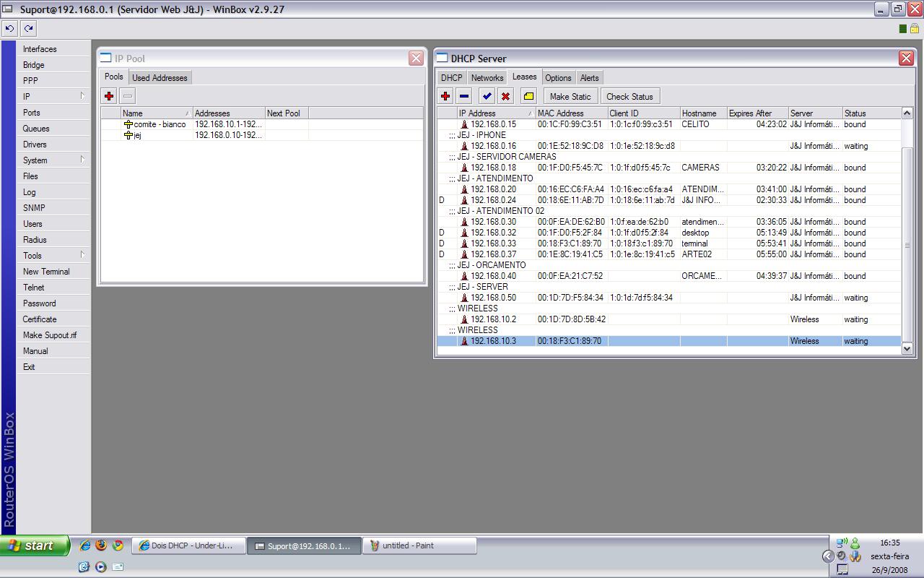The width and height of the screenshot is (924, 578).
Task: Open Interfaces from the sidebar menu
Action: coord(53,48)
